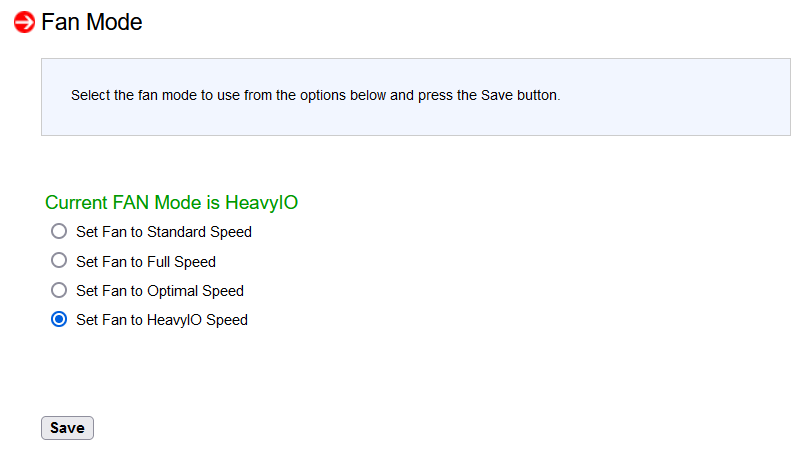
Task: Click the Fan Mode page heading
Action: click(92, 22)
